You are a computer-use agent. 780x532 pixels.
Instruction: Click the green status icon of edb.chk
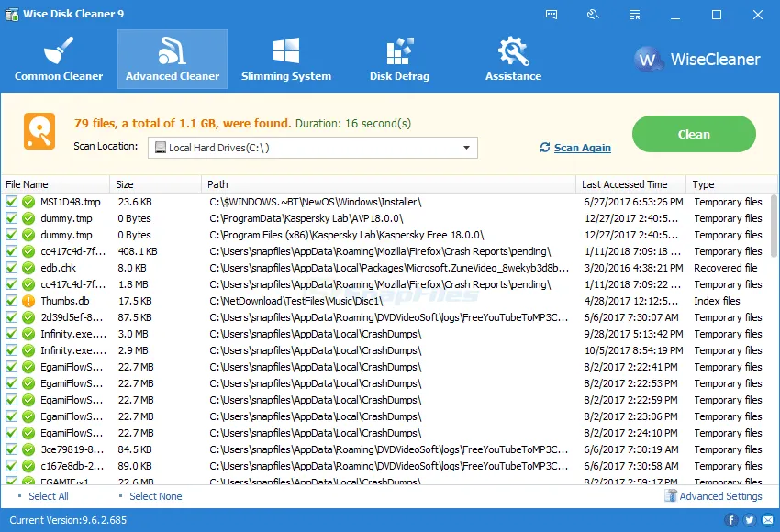[28, 268]
